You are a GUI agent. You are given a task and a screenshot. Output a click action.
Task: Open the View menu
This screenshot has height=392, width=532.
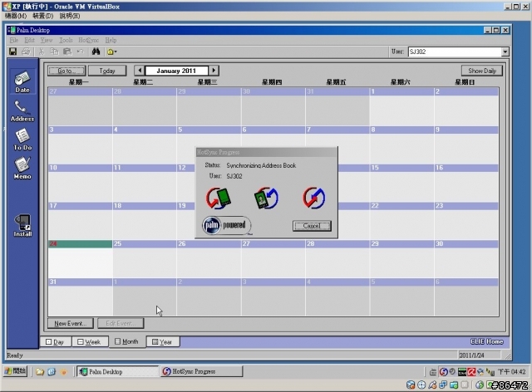[x=47, y=41]
